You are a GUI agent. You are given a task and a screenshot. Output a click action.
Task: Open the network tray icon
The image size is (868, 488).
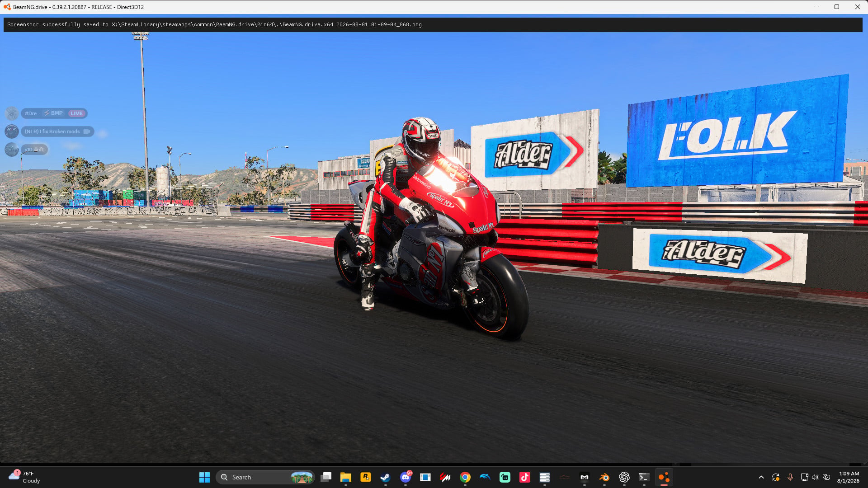click(804, 477)
